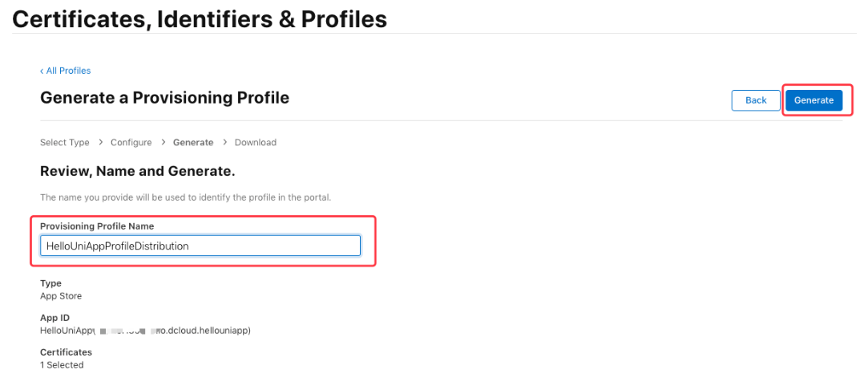The width and height of the screenshot is (868, 386).
Task: Click the Back button
Action: pos(756,100)
